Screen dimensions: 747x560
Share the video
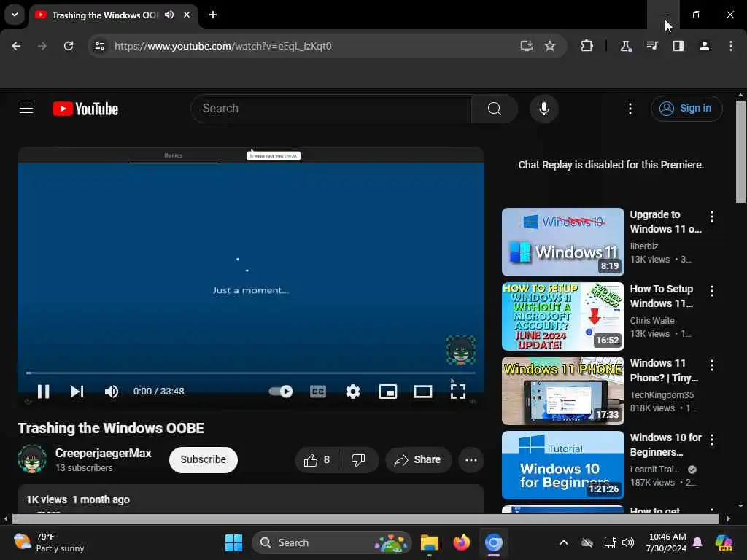[x=418, y=459]
